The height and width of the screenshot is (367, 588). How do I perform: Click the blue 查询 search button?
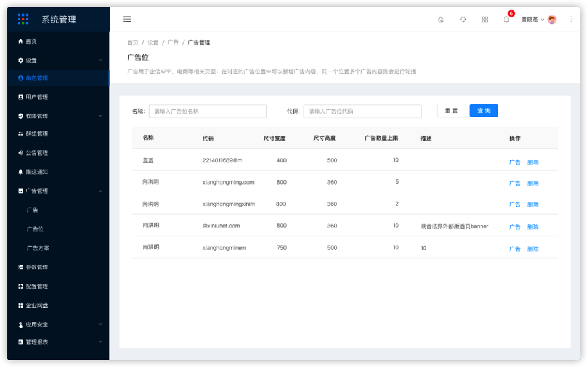tap(484, 111)
